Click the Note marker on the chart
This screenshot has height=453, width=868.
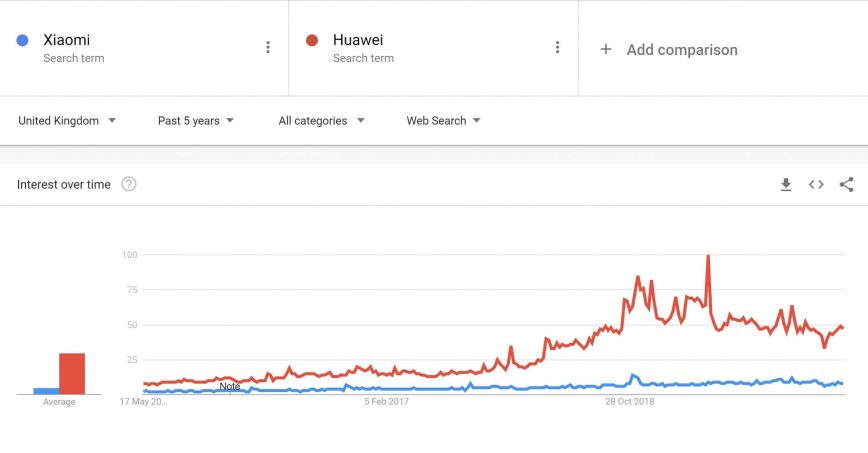click(230, 386)
